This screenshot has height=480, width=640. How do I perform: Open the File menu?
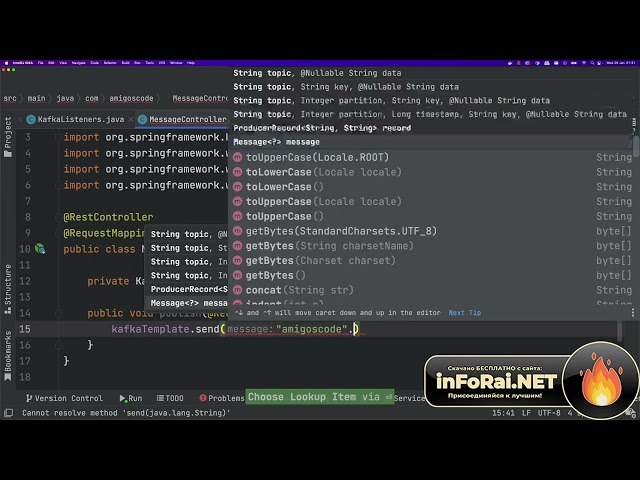pos(40,63)
